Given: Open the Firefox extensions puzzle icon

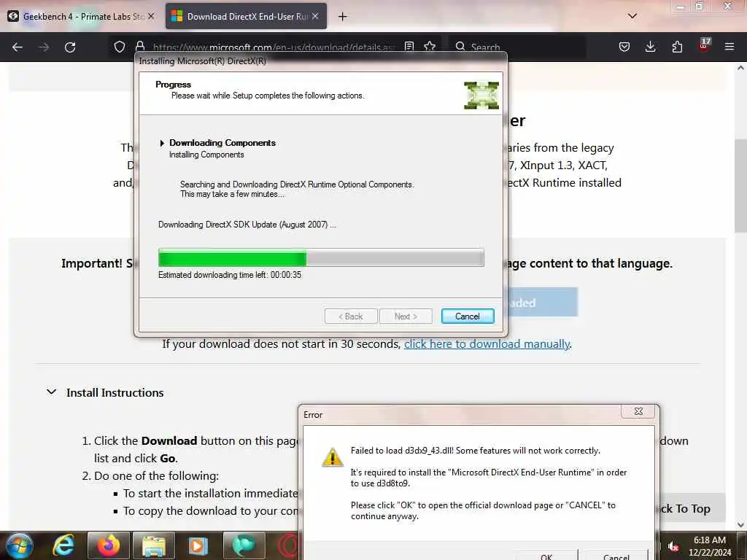Looking at the screenshot, I should [677, 47].
